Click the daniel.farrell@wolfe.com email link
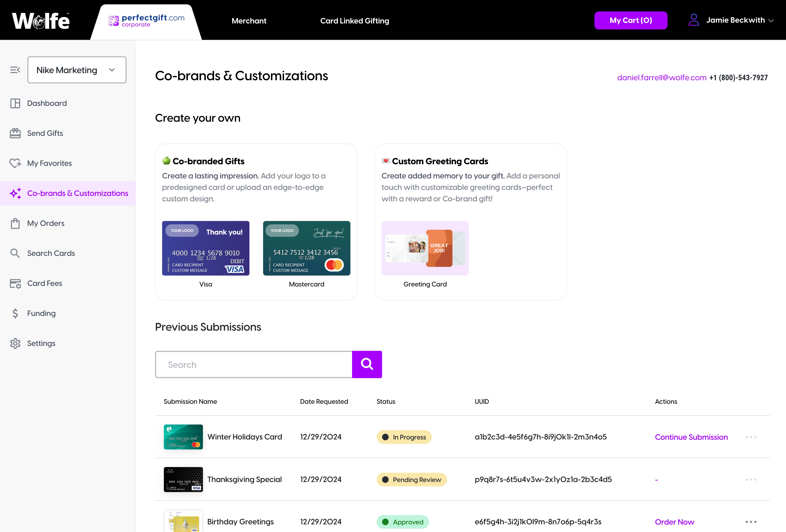The width and height of the screenshot is (786, 532). click(x=662, y=78)
